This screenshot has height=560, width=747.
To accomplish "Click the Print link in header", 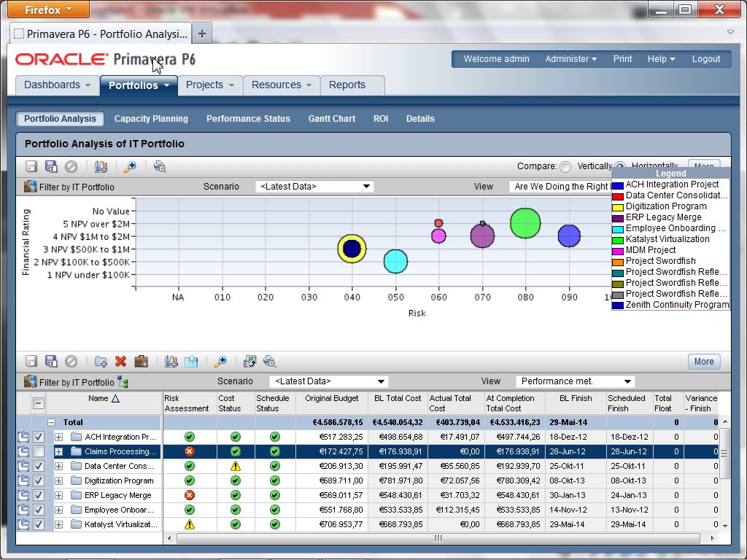I will tap(623, 59).
